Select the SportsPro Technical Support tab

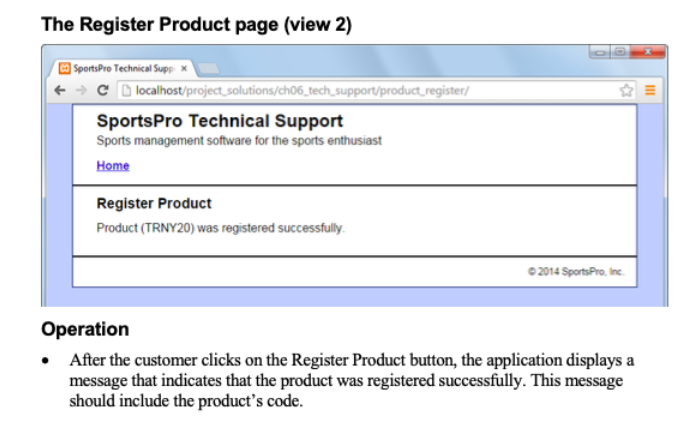(x=122, y=68)
